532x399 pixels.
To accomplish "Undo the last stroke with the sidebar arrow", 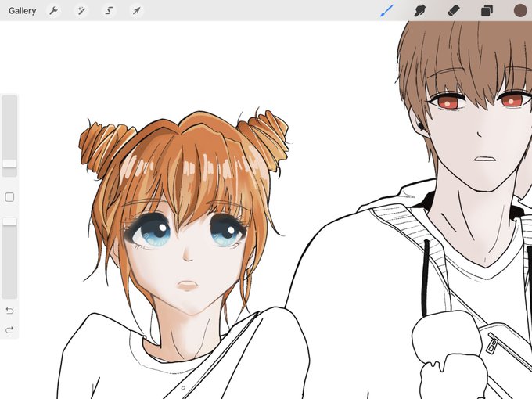I will tap(9, 311).
